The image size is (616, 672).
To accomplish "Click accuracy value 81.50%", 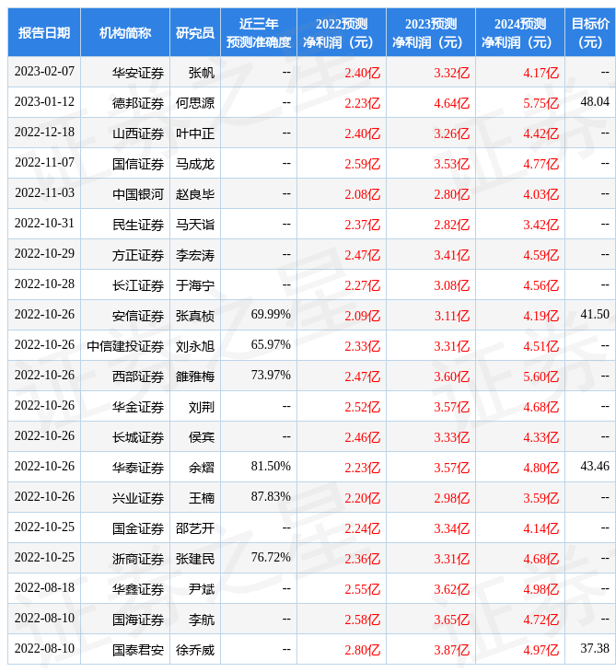I will pyautogui.click(x=271, y=467).
